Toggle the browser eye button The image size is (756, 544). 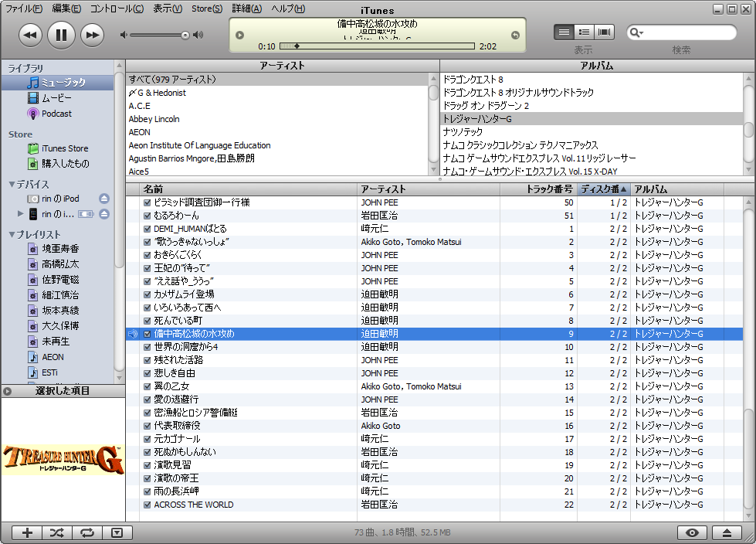pos(692,532)
